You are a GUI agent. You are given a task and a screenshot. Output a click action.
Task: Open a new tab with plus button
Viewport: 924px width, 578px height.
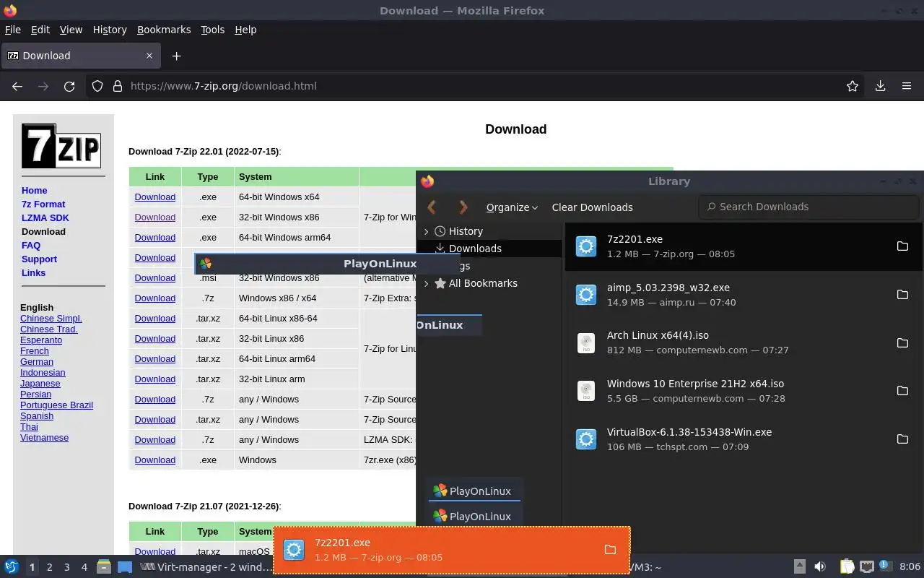pyautogui.click(x=176, y=56)
